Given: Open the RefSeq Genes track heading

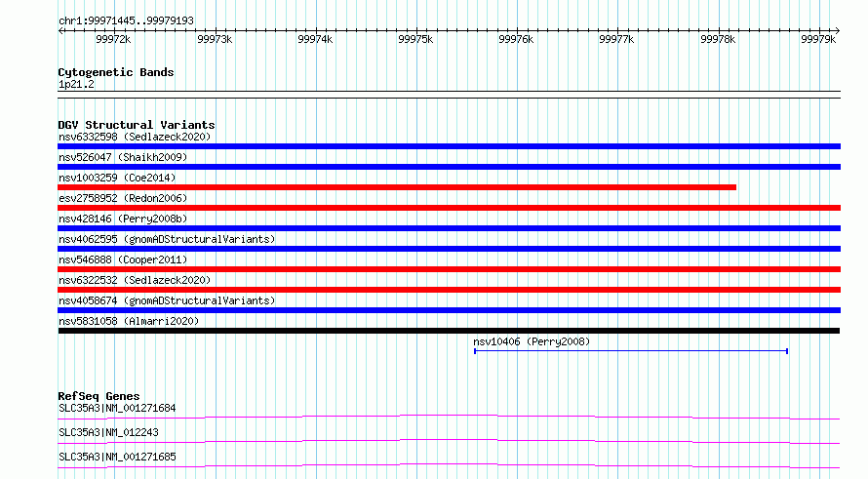Looking at the screenshot, I should pyautogui.click(x=99, y=396).
